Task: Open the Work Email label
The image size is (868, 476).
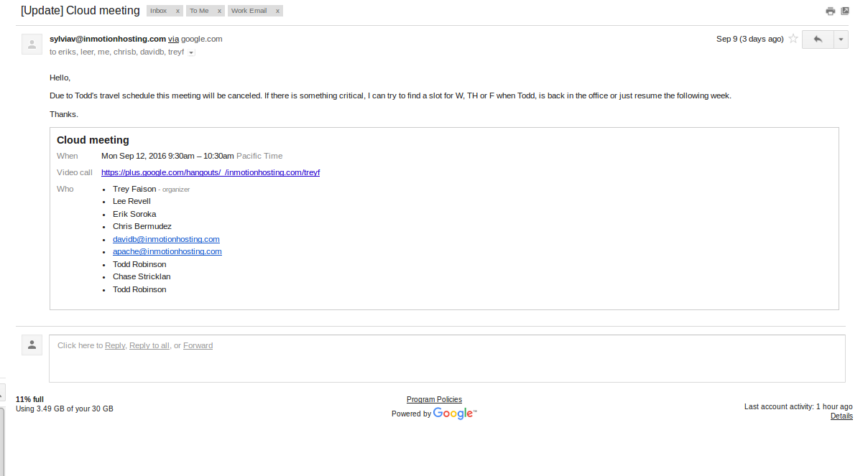Action: (x=249, y=11)
